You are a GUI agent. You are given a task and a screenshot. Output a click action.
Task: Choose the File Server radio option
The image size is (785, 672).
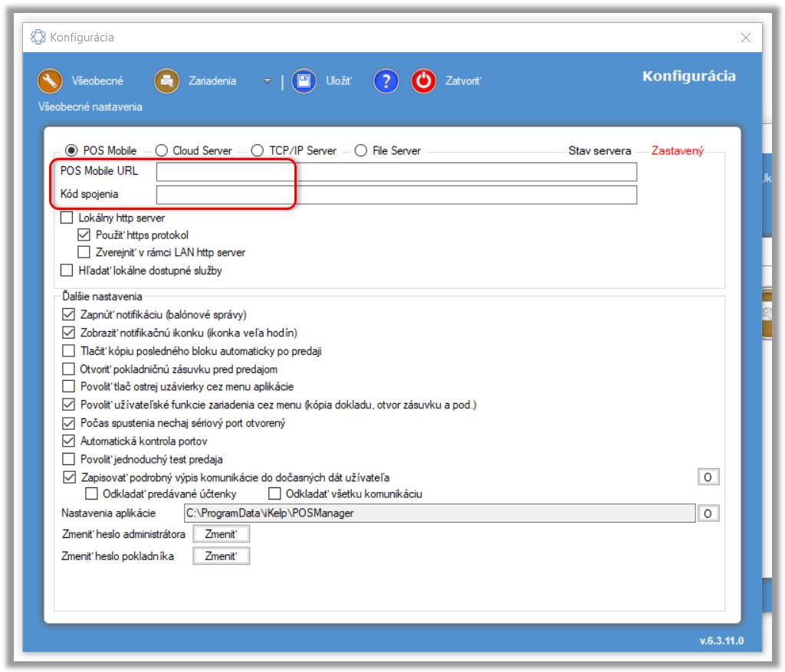[361, 151]
